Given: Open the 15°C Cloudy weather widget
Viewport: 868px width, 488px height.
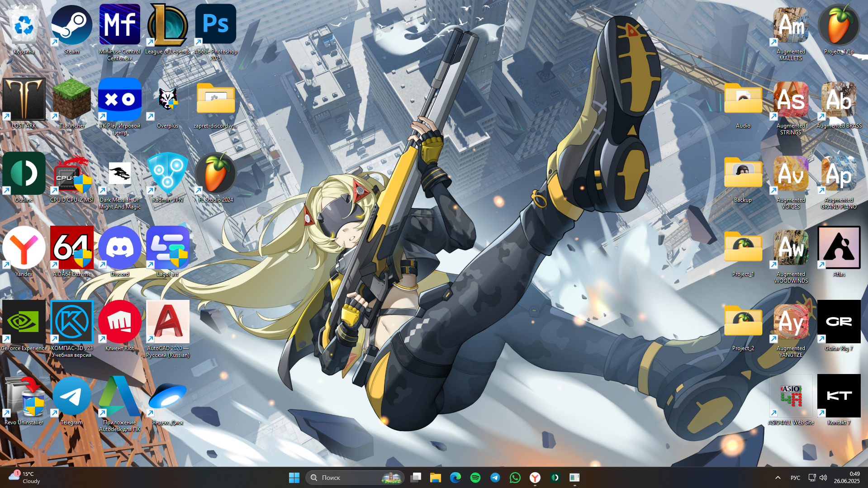Looking at the screenshot, I should tap(25, 478).
